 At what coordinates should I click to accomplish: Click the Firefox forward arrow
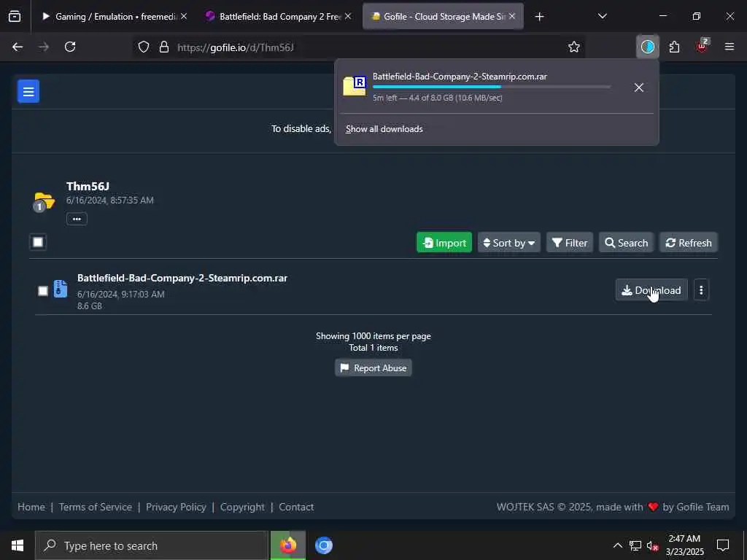(x=44, y=47)
